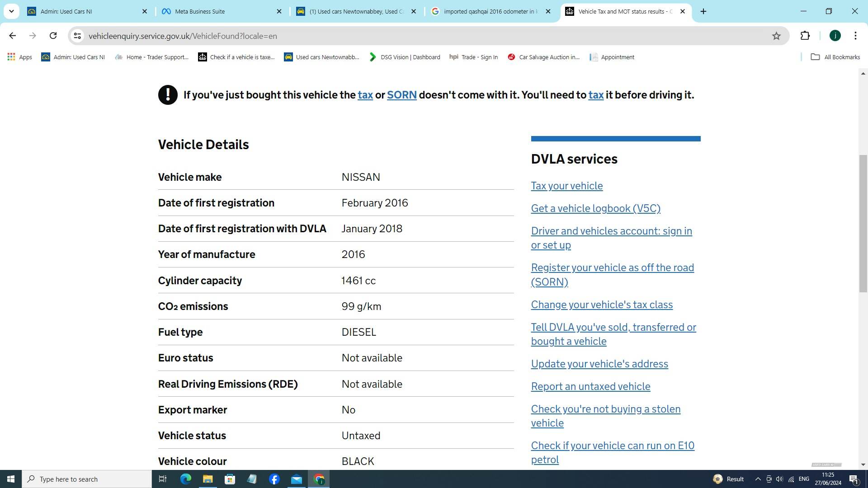Viewport: 868px width, 488px height.
Task: Open Task View from taskbar
Action: [x=163, y=479]
